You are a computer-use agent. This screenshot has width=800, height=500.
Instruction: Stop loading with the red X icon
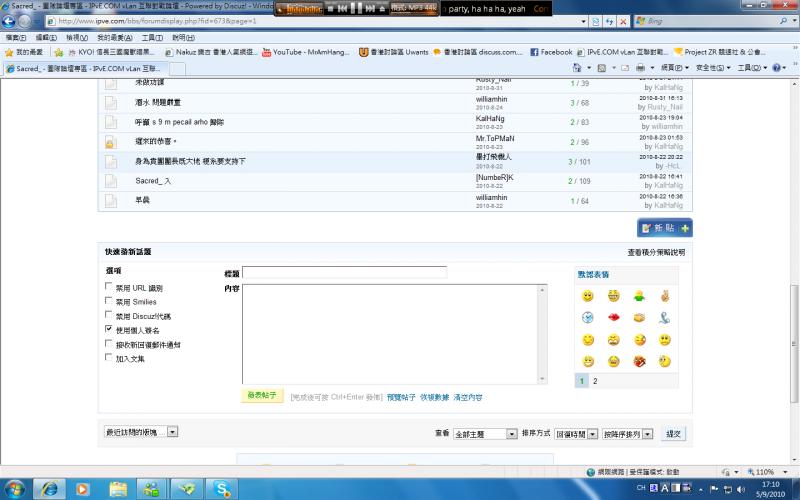pos(623,21)
